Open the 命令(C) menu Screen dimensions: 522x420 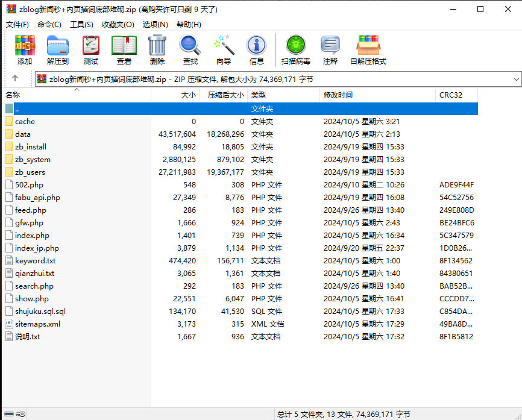coord(49,25)
